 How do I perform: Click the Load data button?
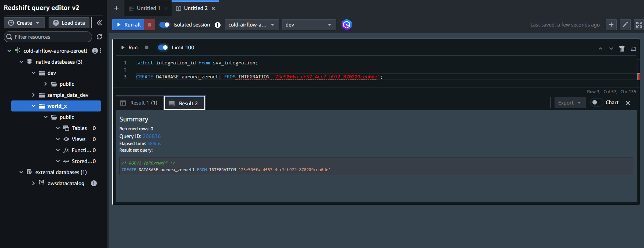69,23
